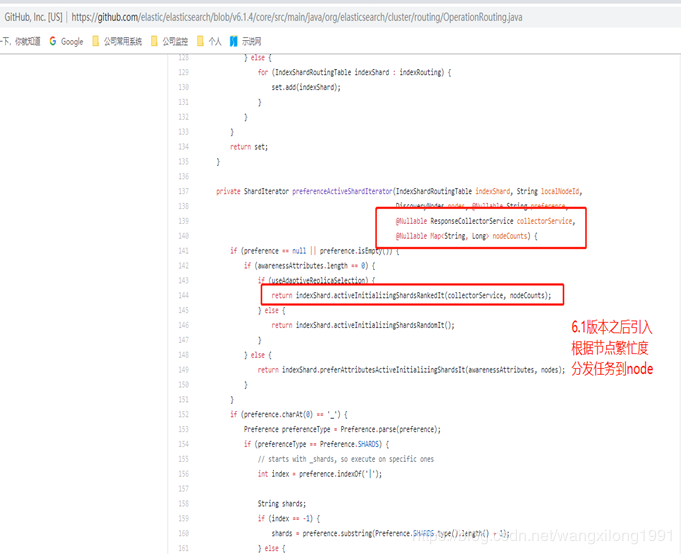Image resolution: width=681 pixels, height=554 pixels.
Task: Click 'String shards;' declaration
Action: (x=282, y=504)
